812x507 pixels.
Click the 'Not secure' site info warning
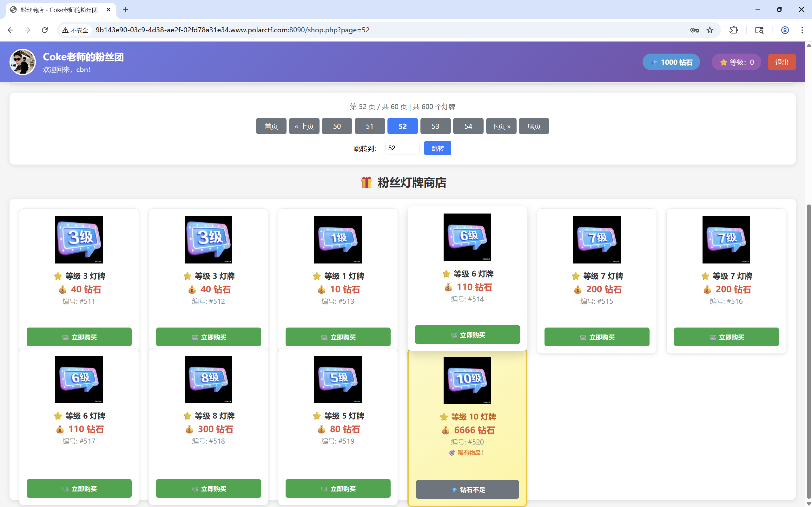[x=76, y=30]
